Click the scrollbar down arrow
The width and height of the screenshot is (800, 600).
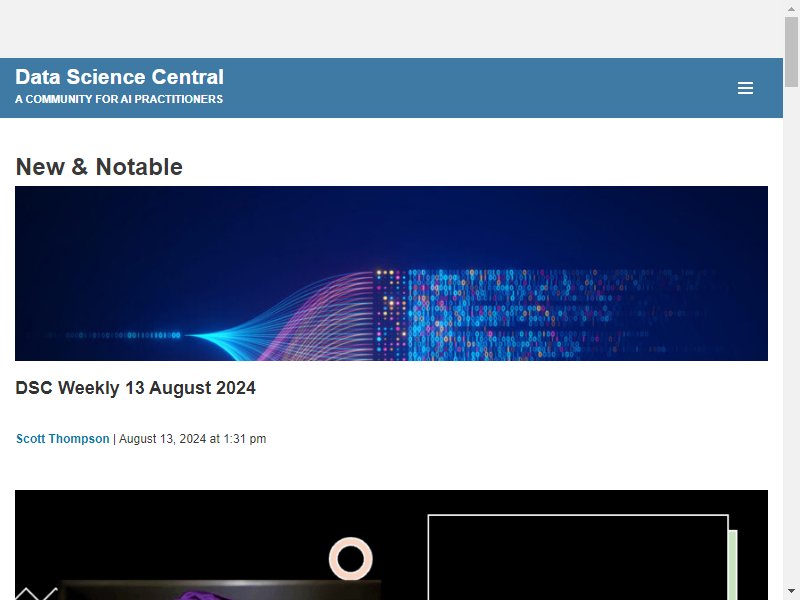[791, 591]
